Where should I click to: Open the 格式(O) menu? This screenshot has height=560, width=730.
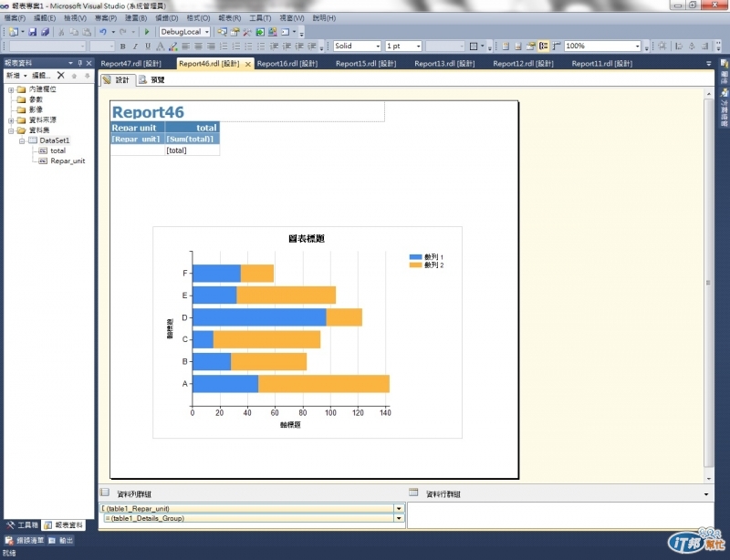click(198, 18)
